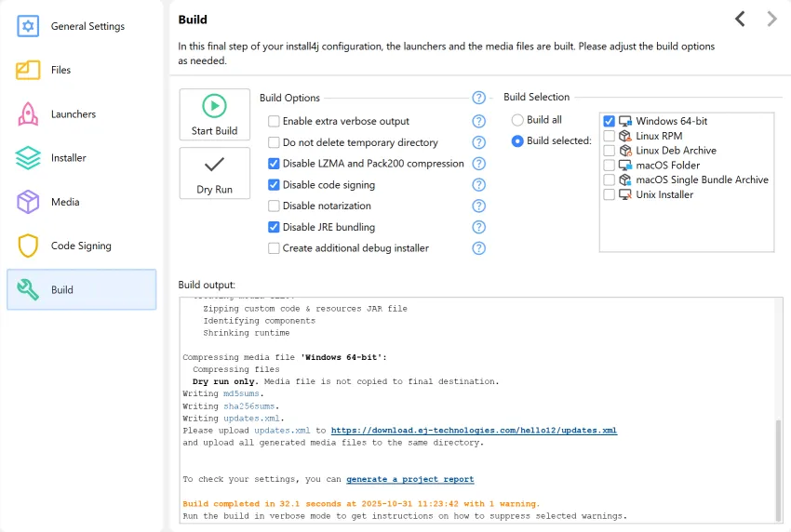Open the Code Signing shield icon
The height and width of the screenshot is (532, 791).
(x=28, y=246)
